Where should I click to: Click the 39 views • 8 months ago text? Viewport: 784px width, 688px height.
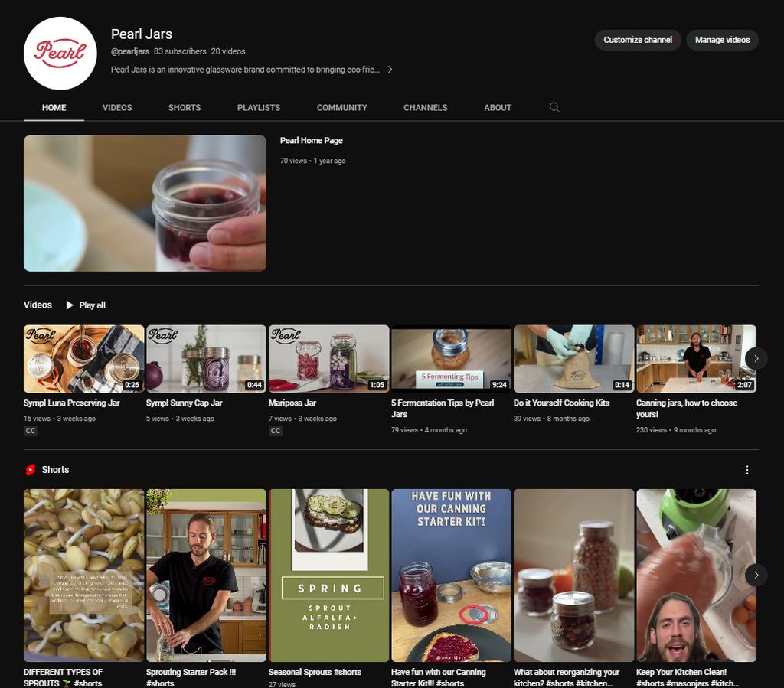[x=551, y=419]
